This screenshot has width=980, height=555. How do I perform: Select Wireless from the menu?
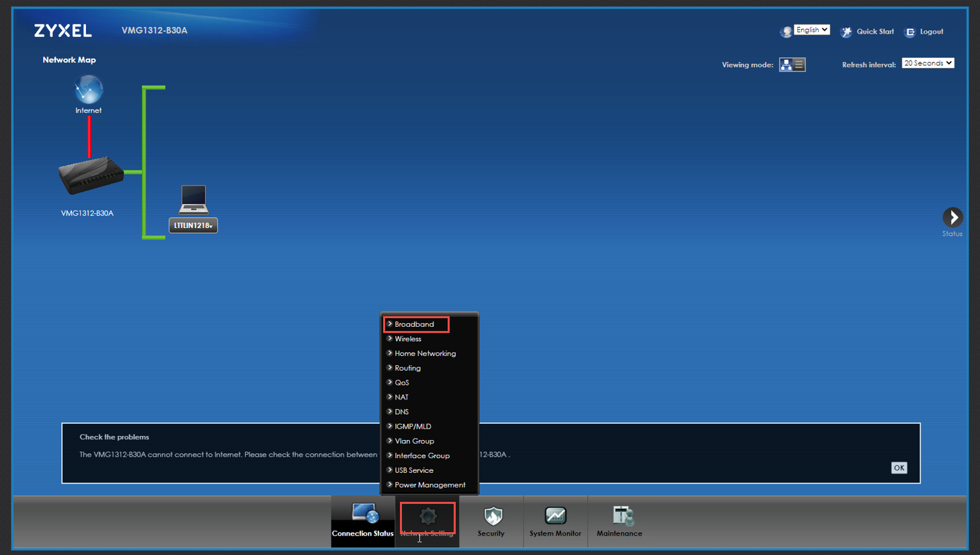[408, 339]
